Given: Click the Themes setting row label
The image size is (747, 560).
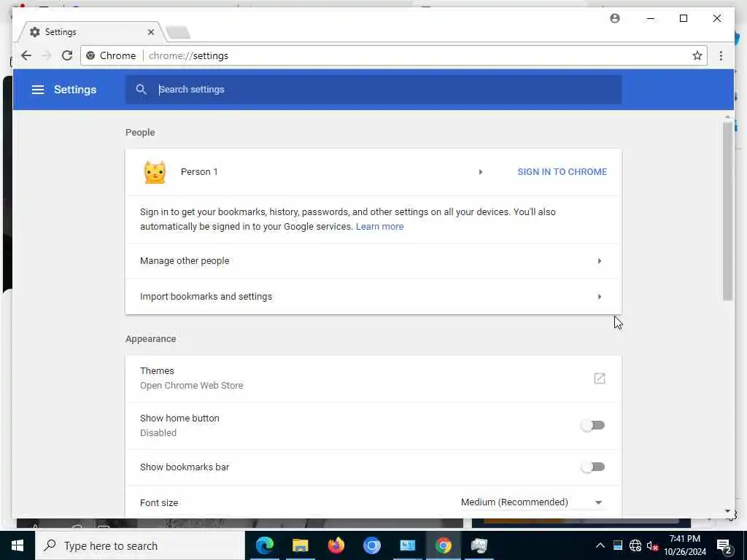Looking at the screenshot, I should 158,371.
